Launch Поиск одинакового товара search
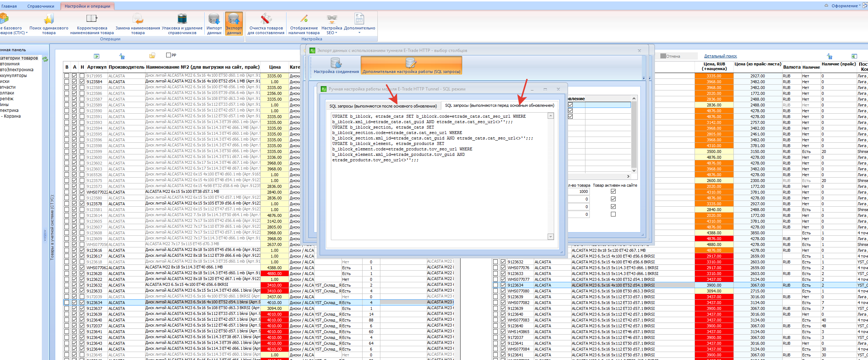Image resolution: width=868 pixels, height=360 pixels. [x=49, y=24]
